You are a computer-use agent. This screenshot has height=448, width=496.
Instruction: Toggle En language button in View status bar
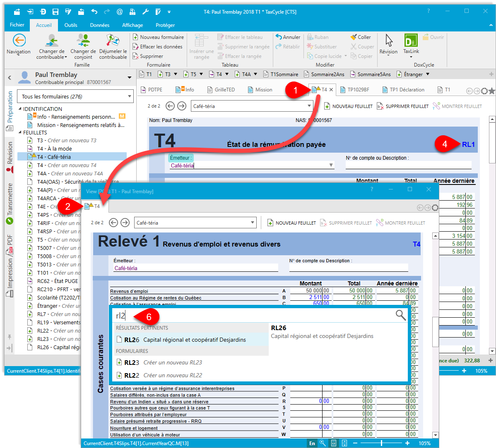coord(312,443)
